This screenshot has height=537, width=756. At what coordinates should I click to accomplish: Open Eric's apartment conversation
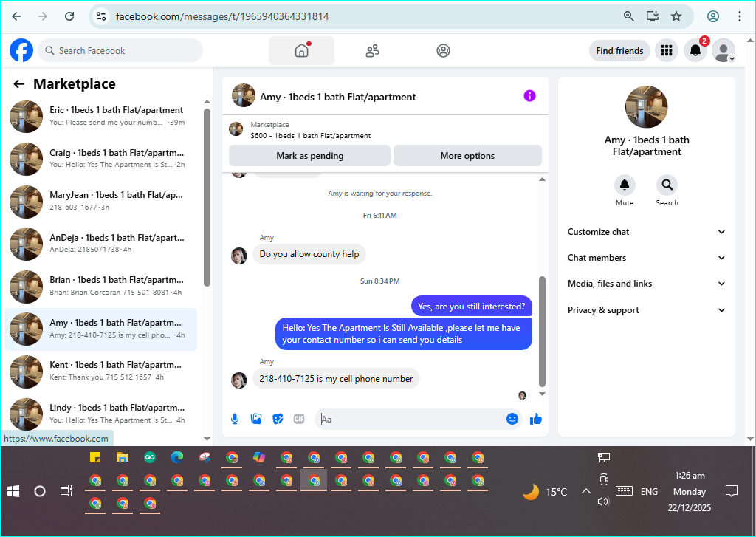point(101,116)
